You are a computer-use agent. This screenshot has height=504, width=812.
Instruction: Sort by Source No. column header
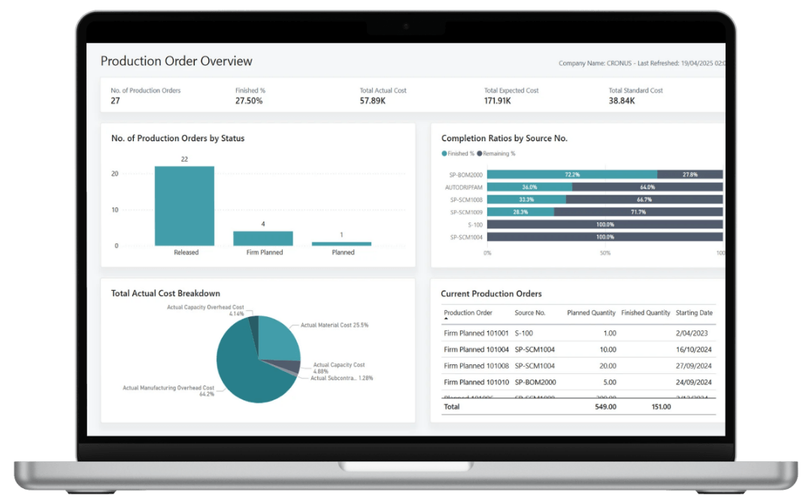[x=530, y=313]
